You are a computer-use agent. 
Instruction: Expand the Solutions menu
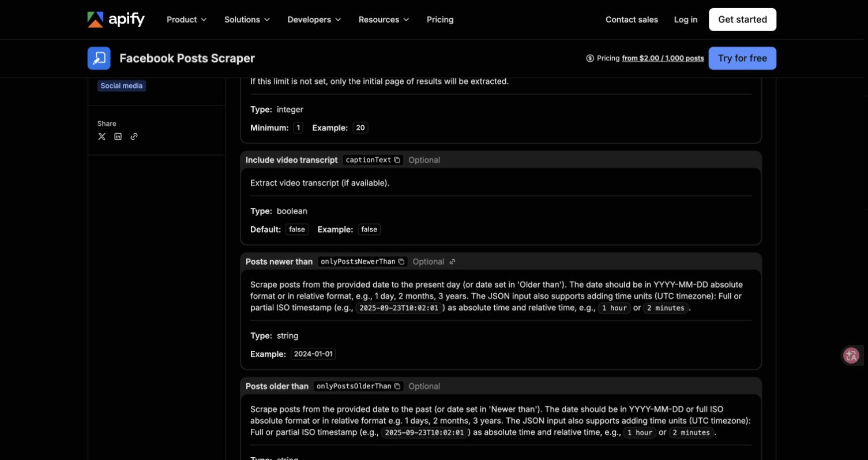(x=247, y=20)
